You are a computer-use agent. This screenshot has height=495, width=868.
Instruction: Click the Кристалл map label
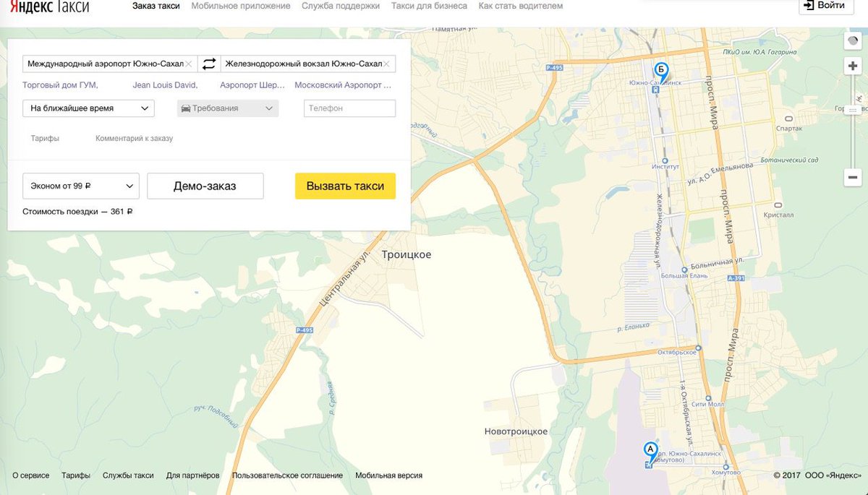tap(778, 215)
